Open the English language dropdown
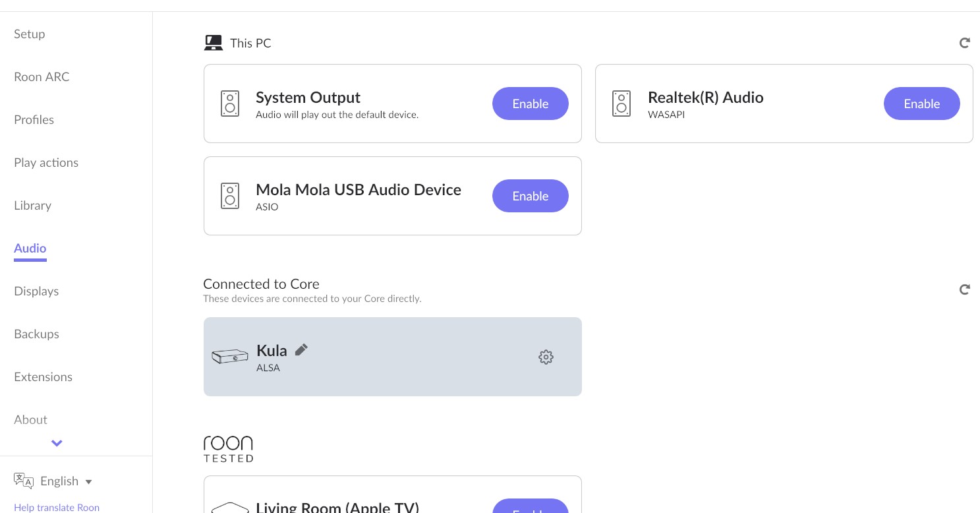Viewport: 980px width, 513px height. coord(66,481)
